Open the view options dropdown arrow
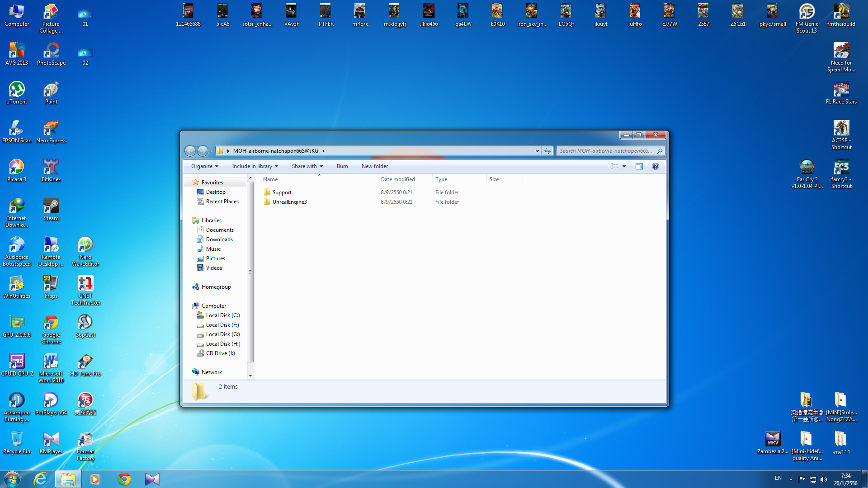 pyautogui.click(x=624, y=166)
